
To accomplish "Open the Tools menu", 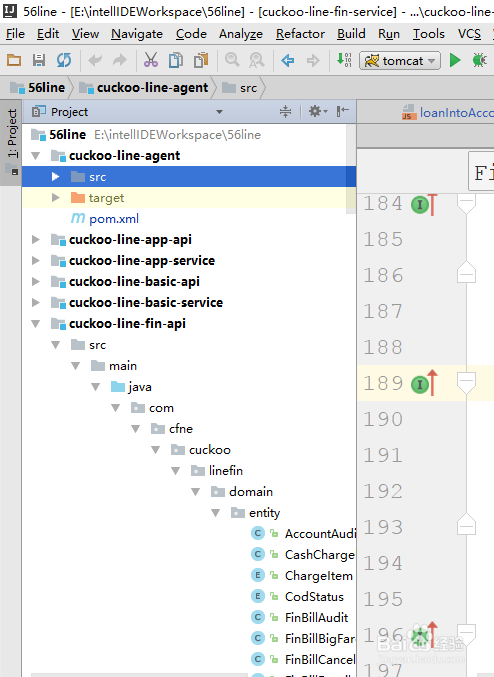I will [429, 34].
